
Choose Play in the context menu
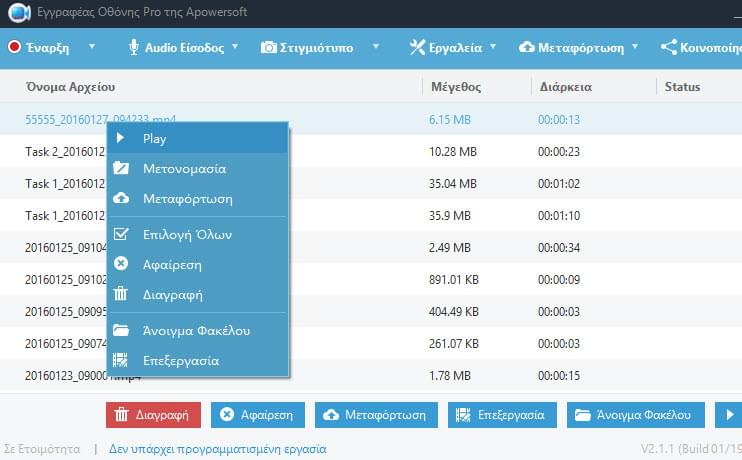(198, 138)
